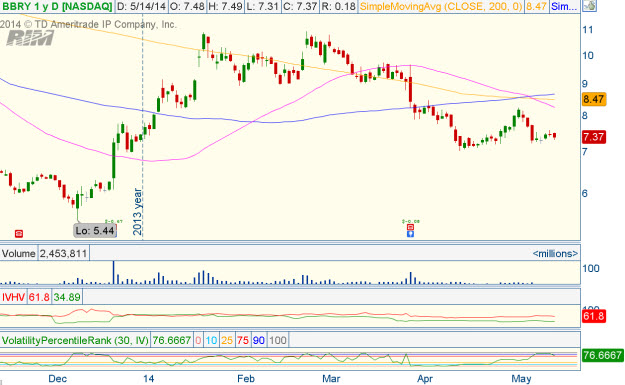This screenshot has width=625, height=385.
Task: Click the red conference call phone icon near December
Action: 19,234
